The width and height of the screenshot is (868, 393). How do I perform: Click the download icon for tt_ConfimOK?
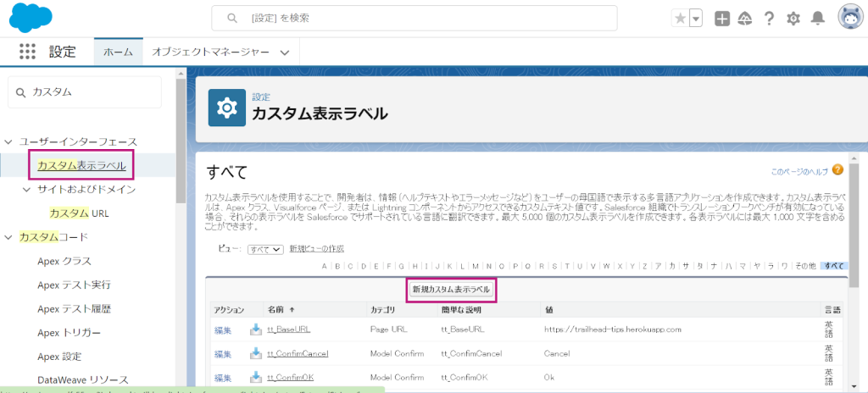[256, 378]
